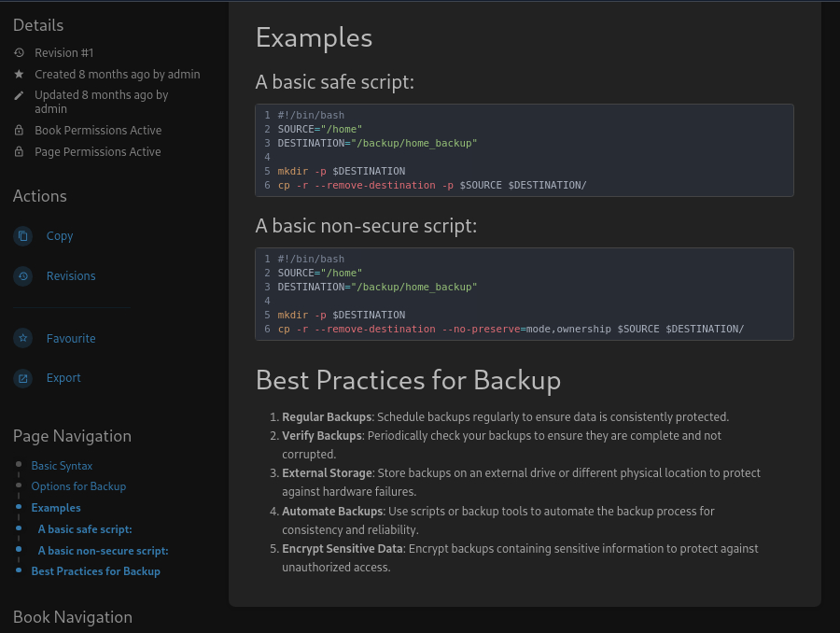The image size is (840, 633).
Task: Open Page Permissions Active link
Action: [x=97, y=152]
